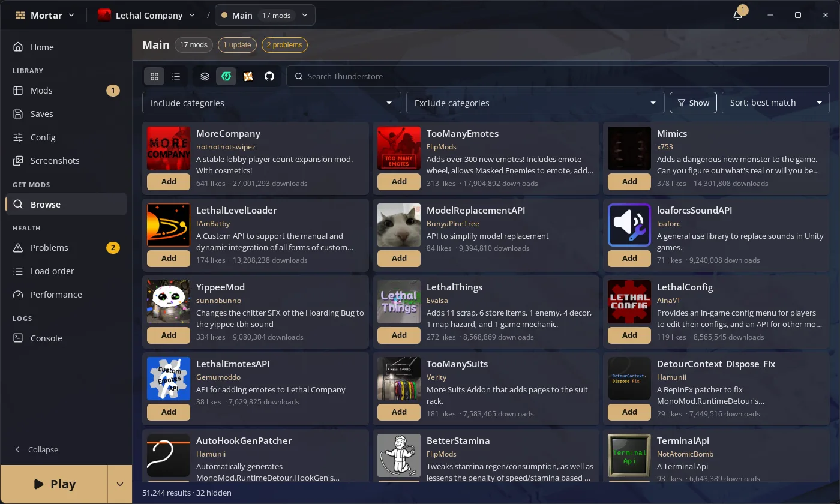
Task: Click the Mimics mod thumbnail
Action: 629,148
